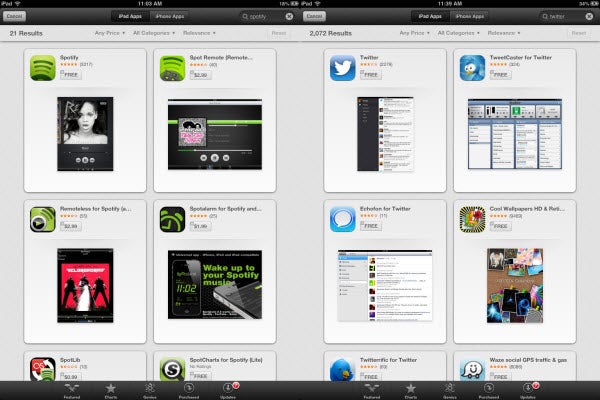Open Featured tab in right screen
Image resolution: width=600 pixels, height=400 pixels.
372,391
